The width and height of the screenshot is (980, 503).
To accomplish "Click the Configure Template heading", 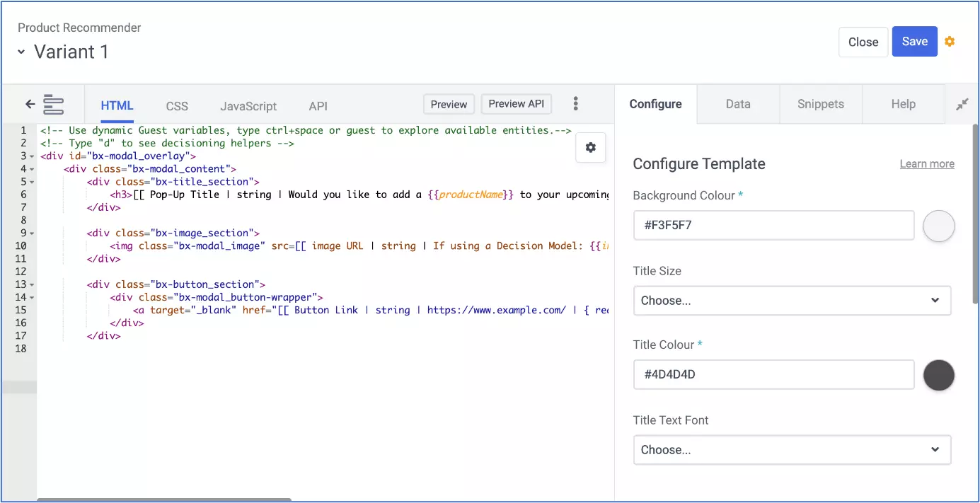I will coord(699,164).
